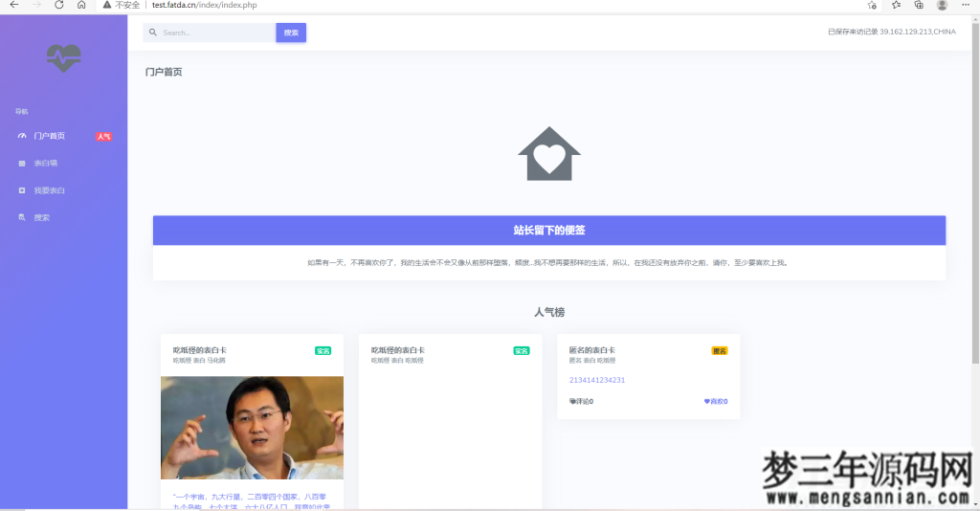Click the heart-box icon beside 我要表白

coord(22,190)
